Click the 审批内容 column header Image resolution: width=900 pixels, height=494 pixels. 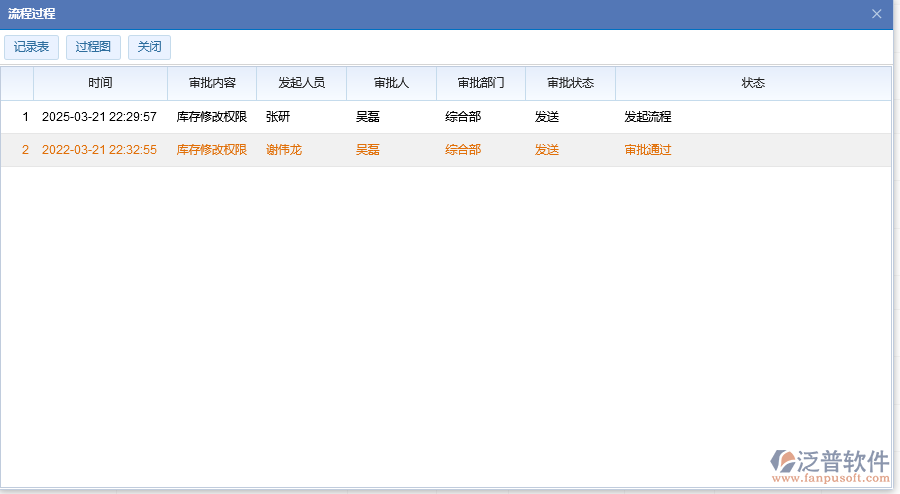pyautogui.click(x=212, y=83)
